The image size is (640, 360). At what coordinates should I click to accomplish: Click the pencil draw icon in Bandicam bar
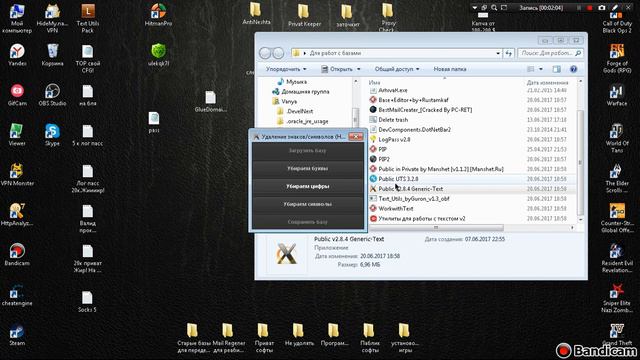click(616, 7)
